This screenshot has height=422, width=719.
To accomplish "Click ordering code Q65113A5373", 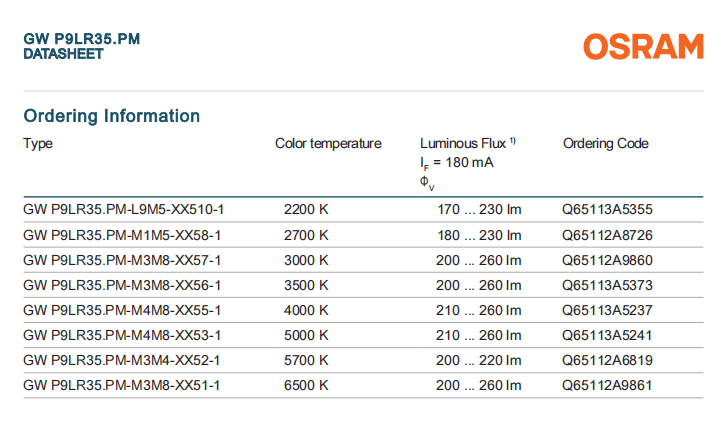I will (607, 285).
